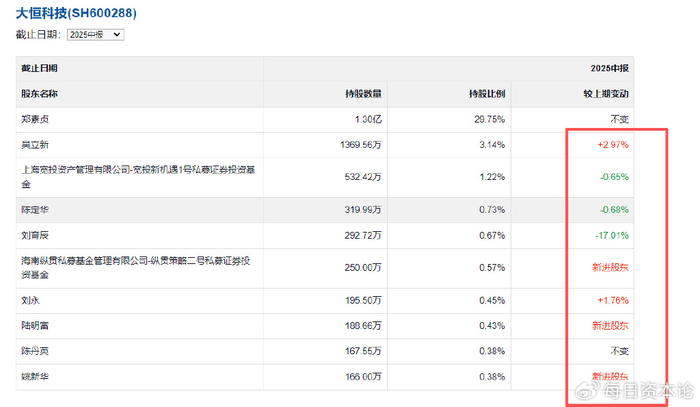Click the 大恒科技(SH600288) stock title
The width and height of the screenshot is (700, 407).
pyautogui.click(x=76, y=14)
